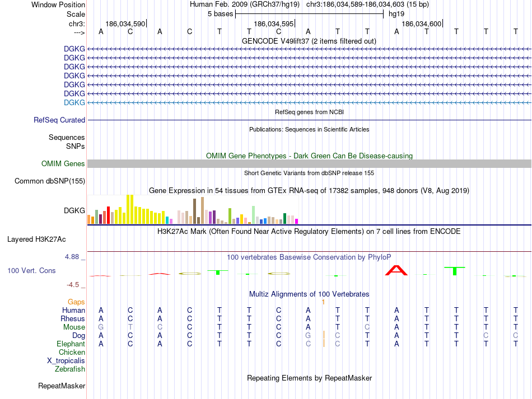The width and height of the screenshot is (532, 399).
Task: Click the 186,034,600 coordinate marker
Action: tap(421, 24)
